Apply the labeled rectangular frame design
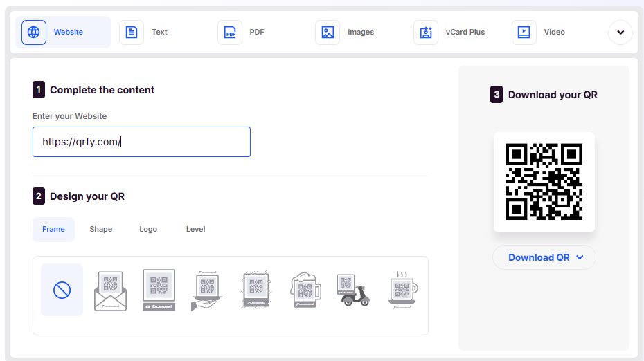The width and height of the screenshot is (644, 361). [x=159, y=290]
